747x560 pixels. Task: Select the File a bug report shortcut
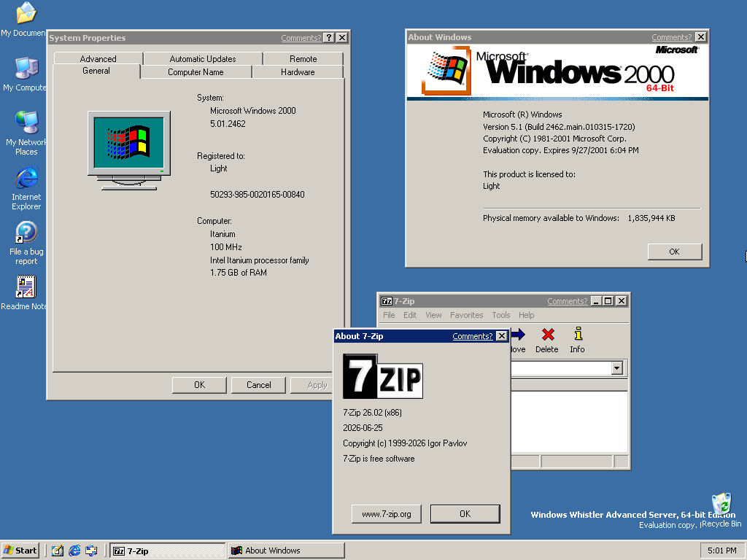pyautogui.click(x=26, y=233)
